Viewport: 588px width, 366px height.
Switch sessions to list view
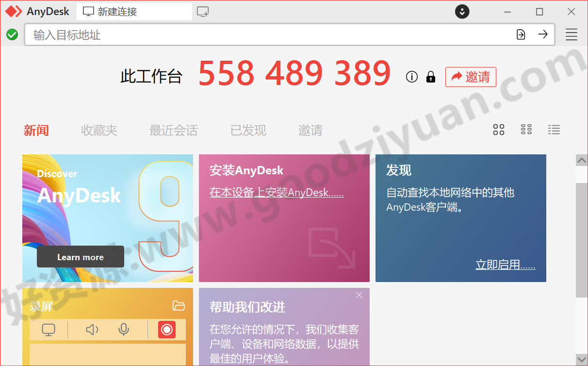[x=554, y=130]
